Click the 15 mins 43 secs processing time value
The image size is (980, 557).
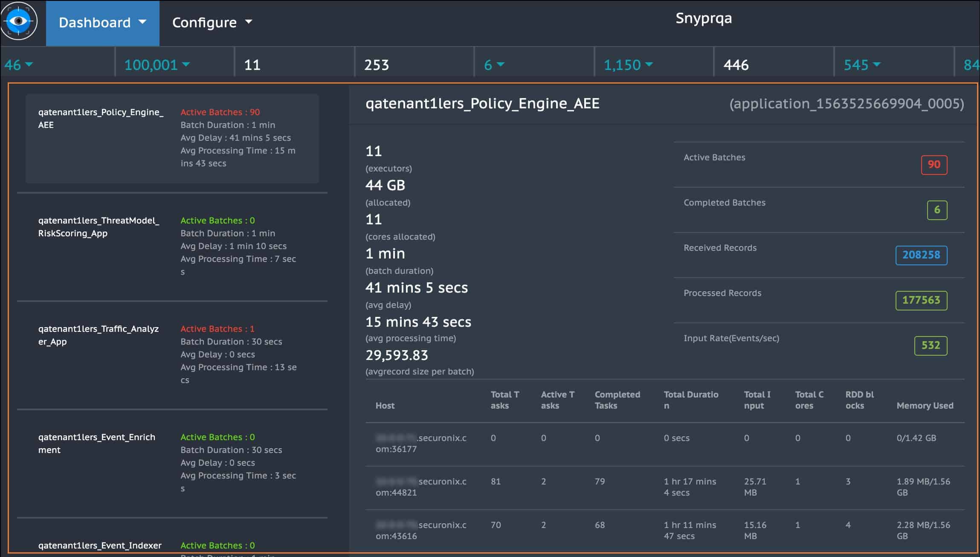[418, 322]
